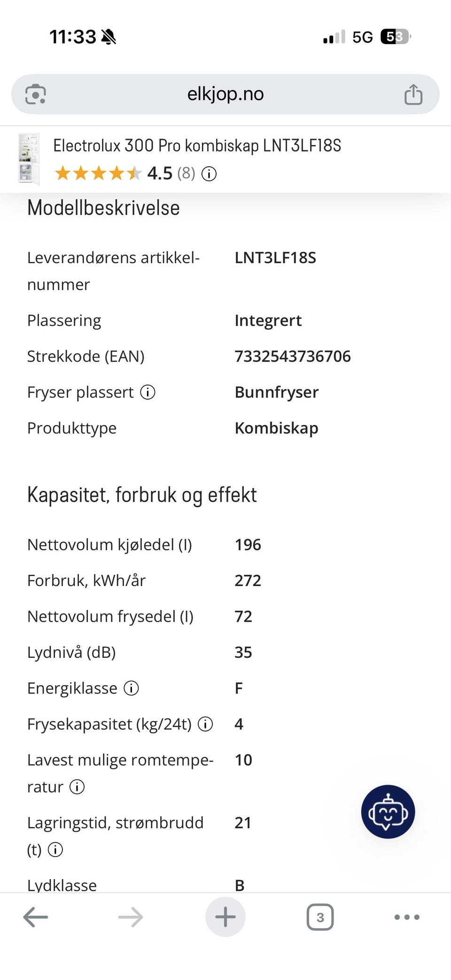Show info for Lavest mulige romtemperatur
Image resolution: width=451 pixels, height=980 pixels.
pyautogui.click(x=77, y=787)
